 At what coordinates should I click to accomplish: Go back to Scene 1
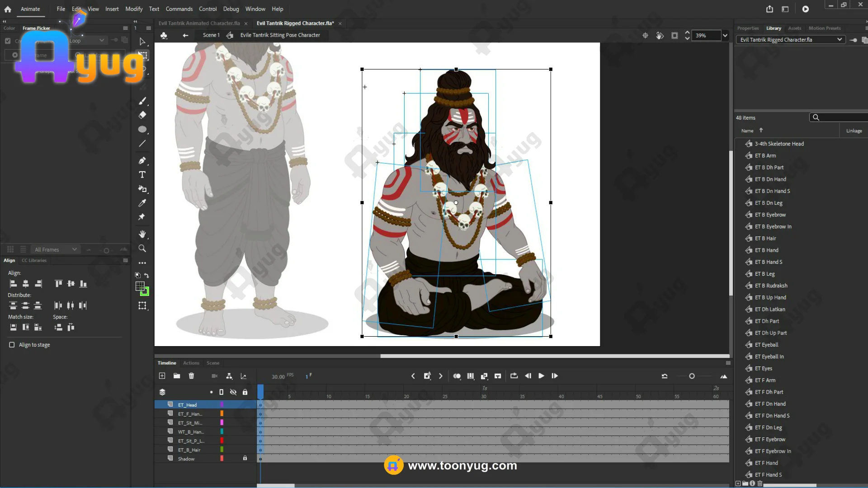[211, 35]
